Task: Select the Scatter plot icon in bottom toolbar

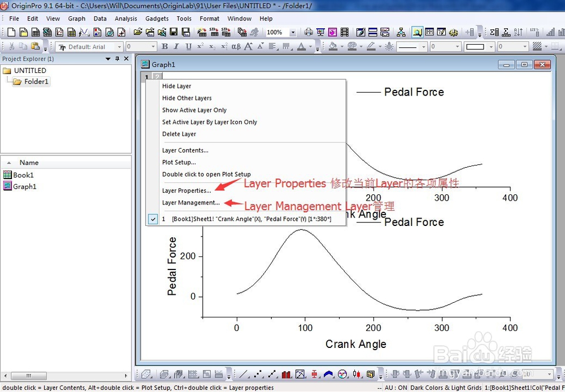Action: [x=258, y=374]
